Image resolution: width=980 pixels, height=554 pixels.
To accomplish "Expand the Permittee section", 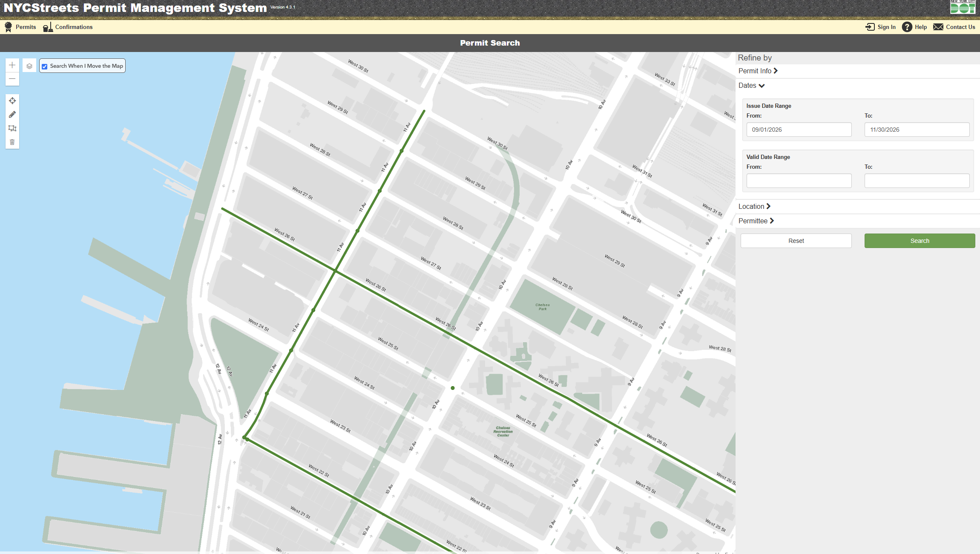I will point(756,221).
